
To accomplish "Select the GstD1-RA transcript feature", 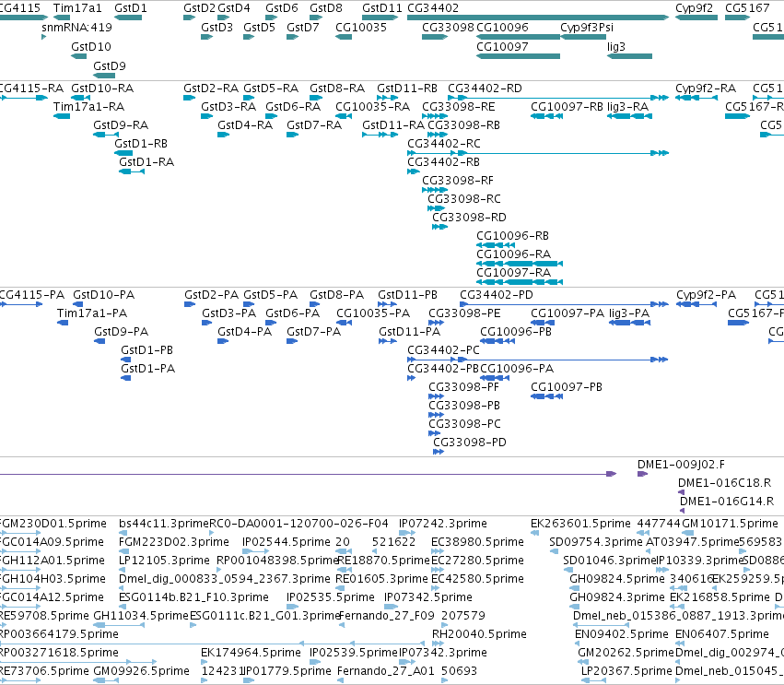I will point(132,171).
